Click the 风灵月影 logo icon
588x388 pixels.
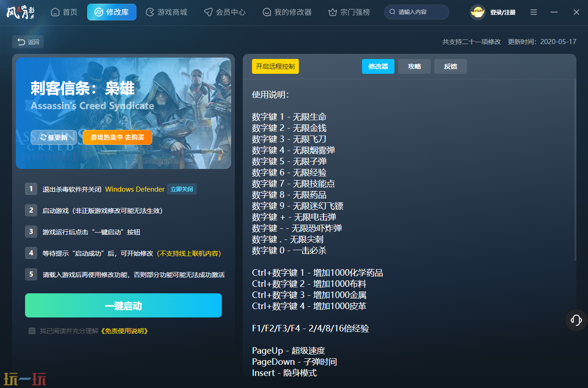click(20, 12)
